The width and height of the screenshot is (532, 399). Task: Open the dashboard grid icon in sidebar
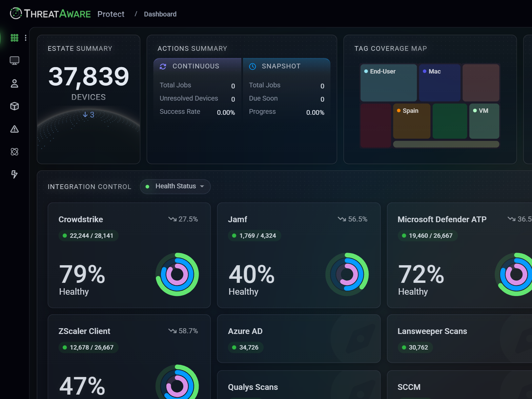(x=14, y=38)
